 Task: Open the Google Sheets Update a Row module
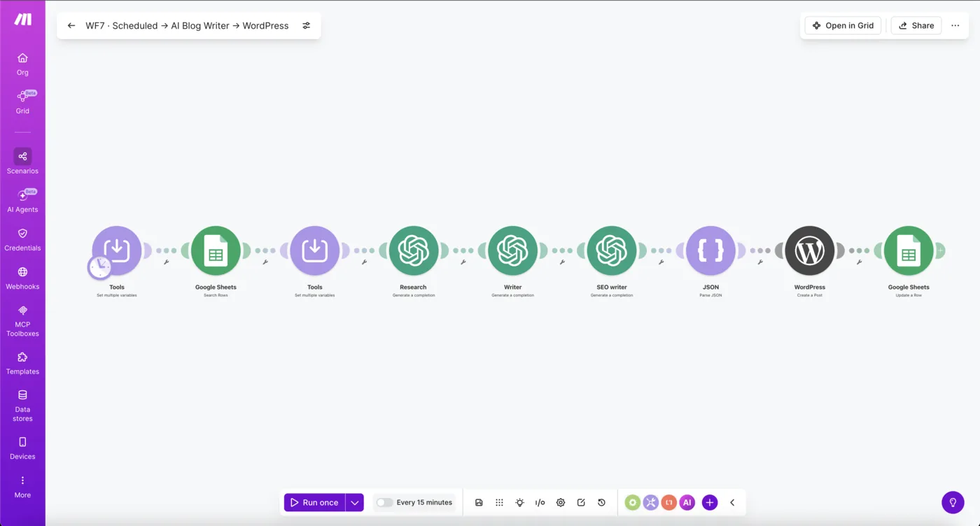[x=909, y=250]
